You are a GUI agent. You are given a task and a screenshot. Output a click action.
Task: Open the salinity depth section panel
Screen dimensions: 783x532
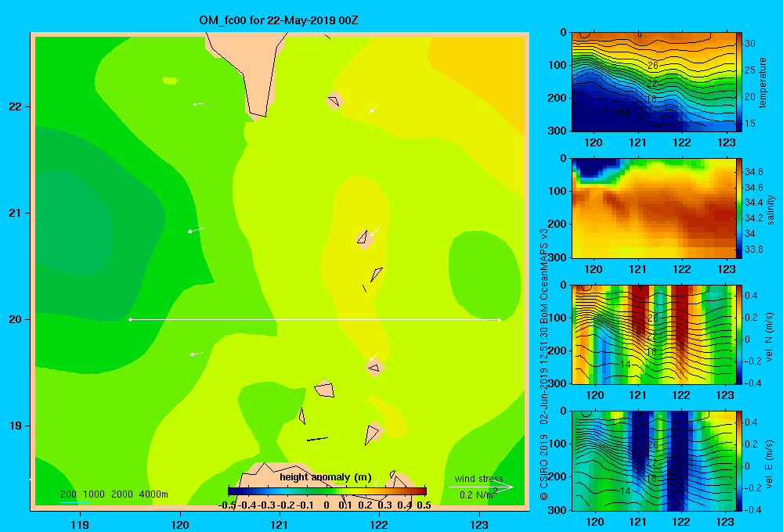point(654,209)
